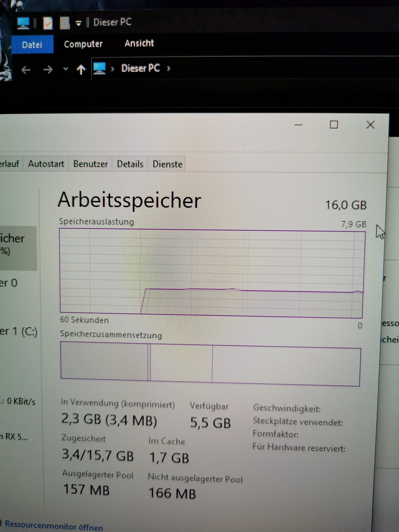The width and height of the screenshot is (399, 532).
Task: Click the New Folder icon in quick access toolbar
Action: pyautogui.click(x=65, y=23)
